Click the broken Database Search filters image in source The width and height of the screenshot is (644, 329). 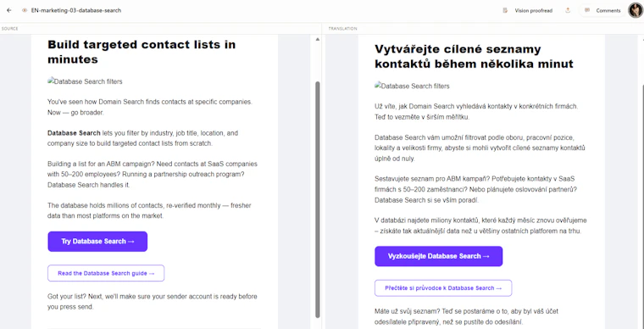point(85,81)
